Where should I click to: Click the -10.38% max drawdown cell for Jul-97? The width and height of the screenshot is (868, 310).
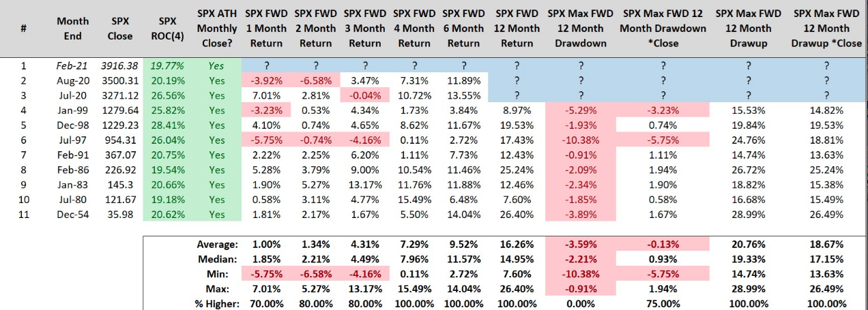[x=580, y=140]
